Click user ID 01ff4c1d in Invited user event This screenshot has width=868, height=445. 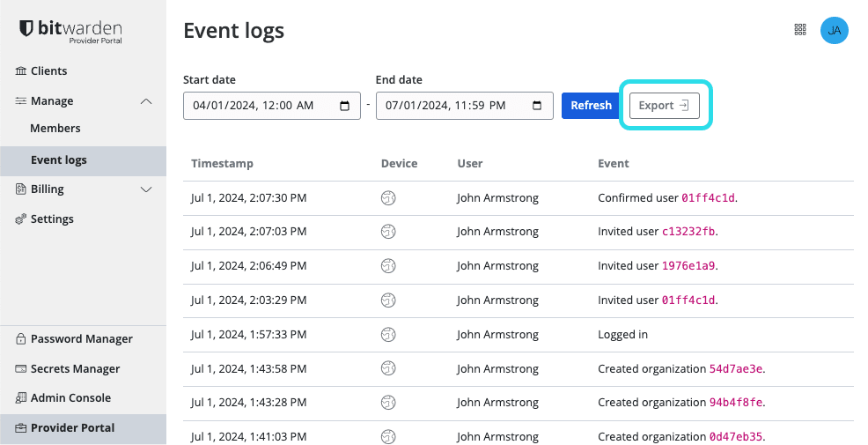(688, 300)
